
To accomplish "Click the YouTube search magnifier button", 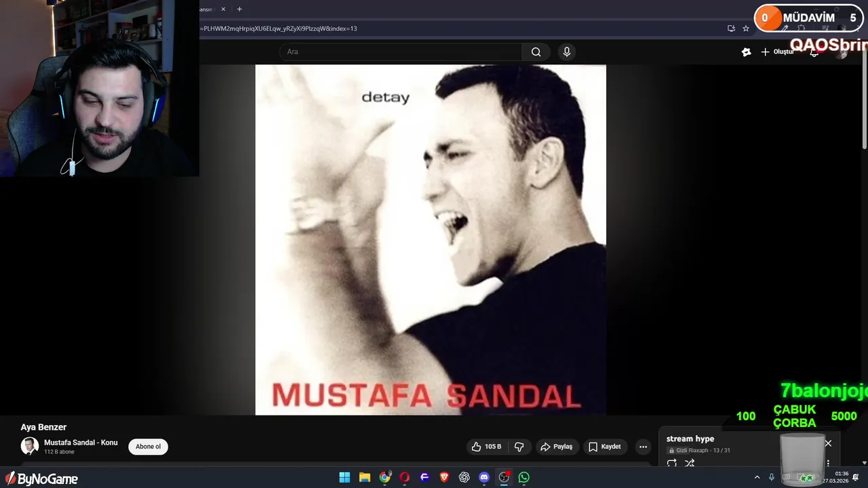I will (536, 52).
